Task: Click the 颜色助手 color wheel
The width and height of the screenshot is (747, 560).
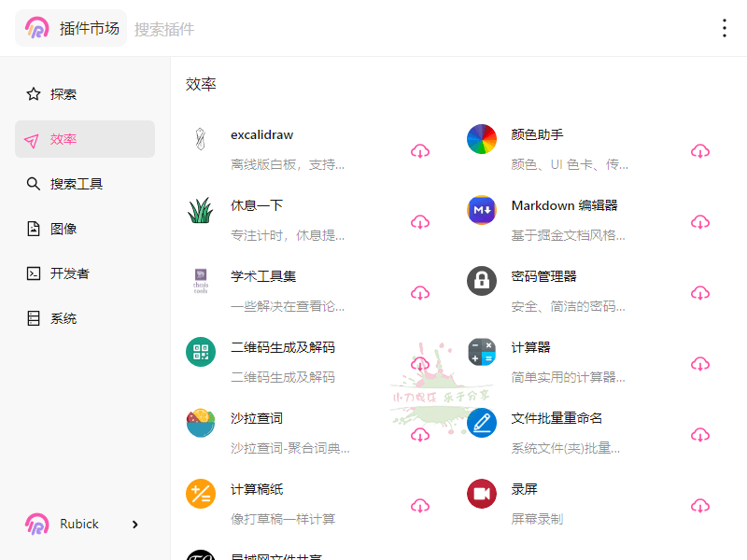Action: click(x=481, y=140)
